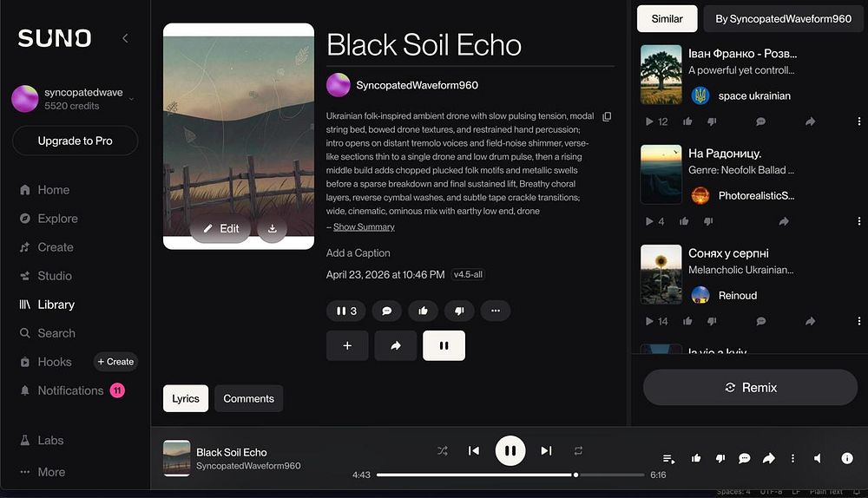The image size is (868, 498).
Task: Open more options for Сонях у серпні
Action: 859,322
